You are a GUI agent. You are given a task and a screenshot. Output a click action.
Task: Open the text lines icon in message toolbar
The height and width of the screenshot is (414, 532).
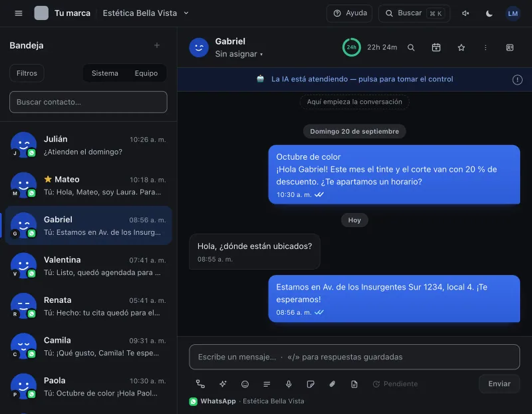click(267, 384)
